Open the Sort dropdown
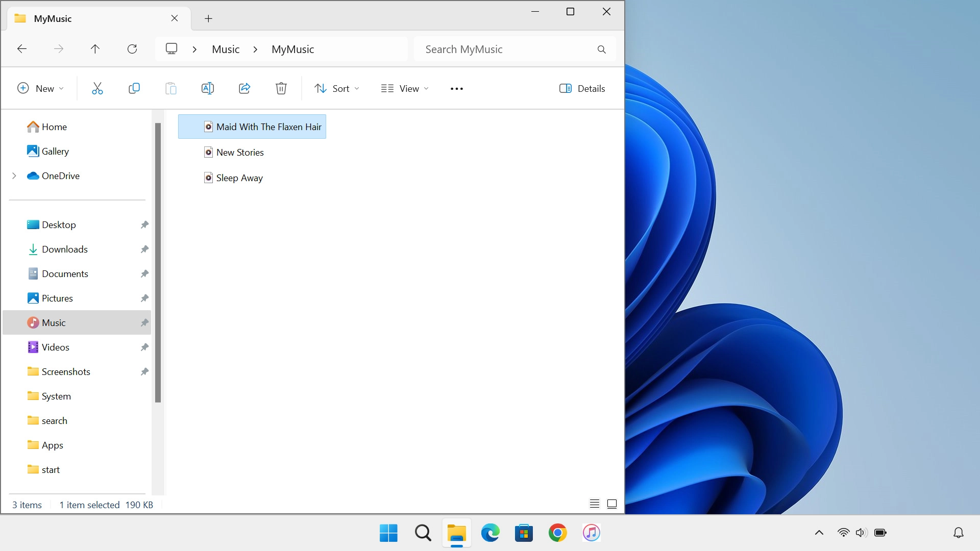The image size is (980, 551). (336, 88)
